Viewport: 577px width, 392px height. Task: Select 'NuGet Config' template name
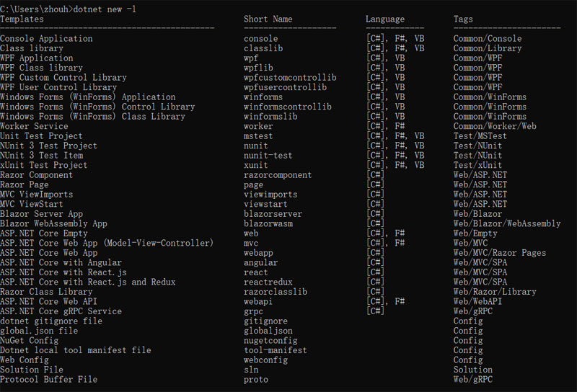tap(29, 341)
